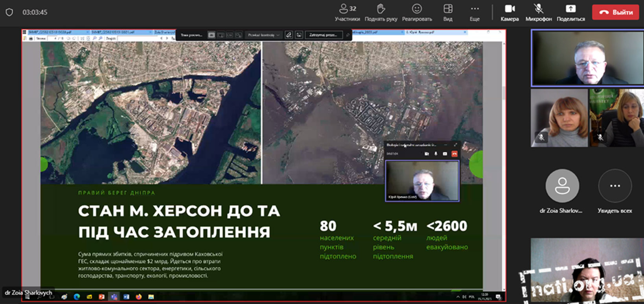
Task: Toggle camera in mini call window
Action: point(427,154)
